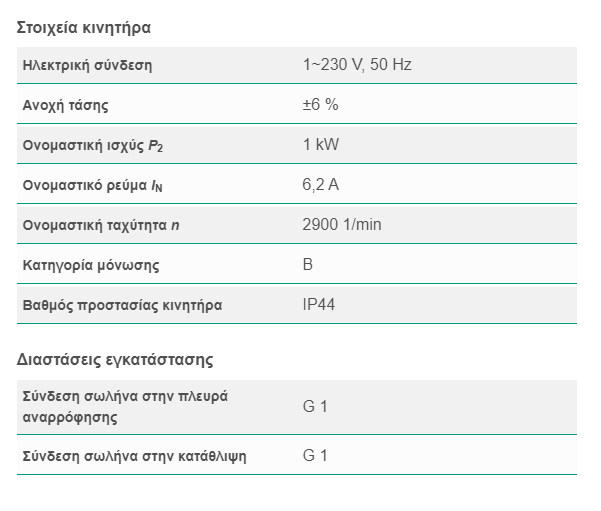Viewport: 601px width, 511px height.
Task: Click the '2900 1/min' speed value
Action: (x=341, y=225)
